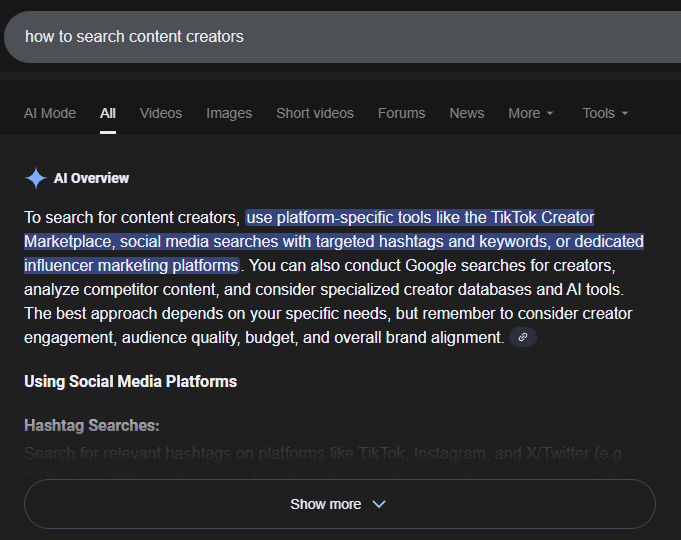Switch to the Videos tab
The image size is (681, 540).
point(161,113)
